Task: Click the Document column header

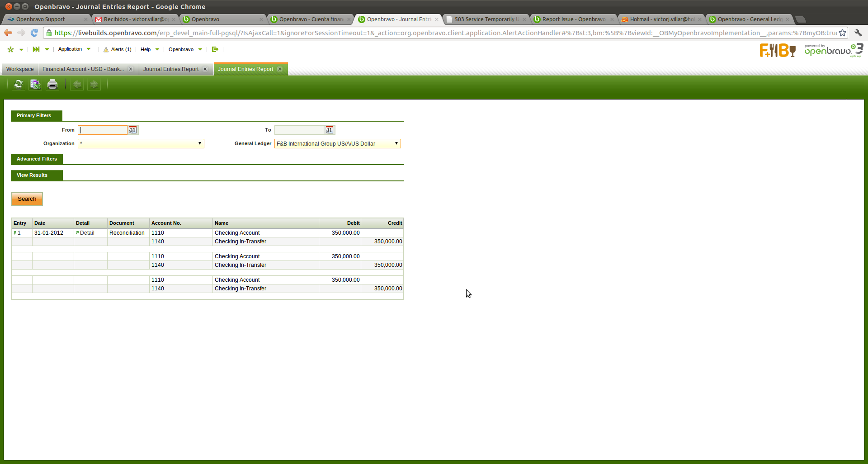Action: 128,223
